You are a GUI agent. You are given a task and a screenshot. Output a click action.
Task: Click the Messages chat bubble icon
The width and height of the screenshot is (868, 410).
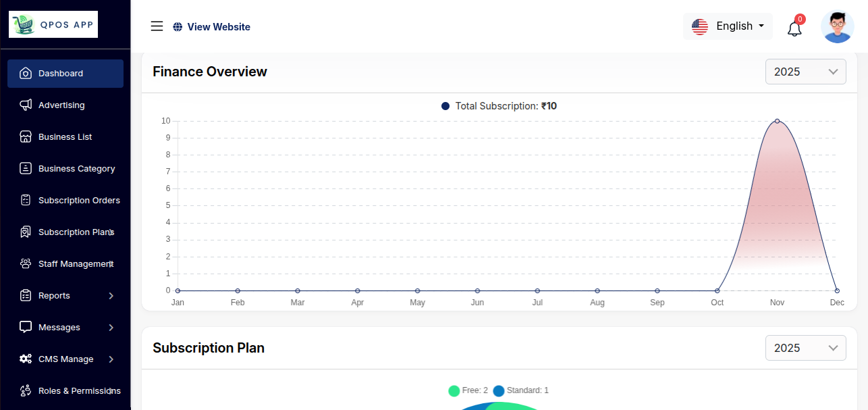pyautogui.click(x=26, y=327)
